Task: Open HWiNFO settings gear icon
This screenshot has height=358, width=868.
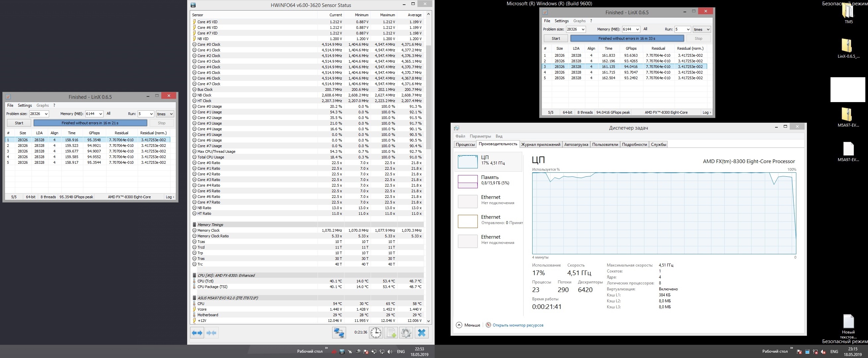Action: 406,333
